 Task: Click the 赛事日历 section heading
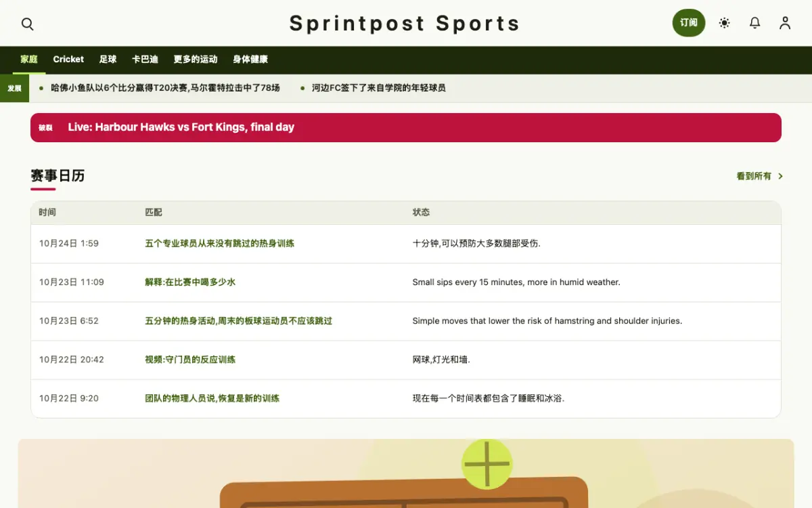[58, 176]
